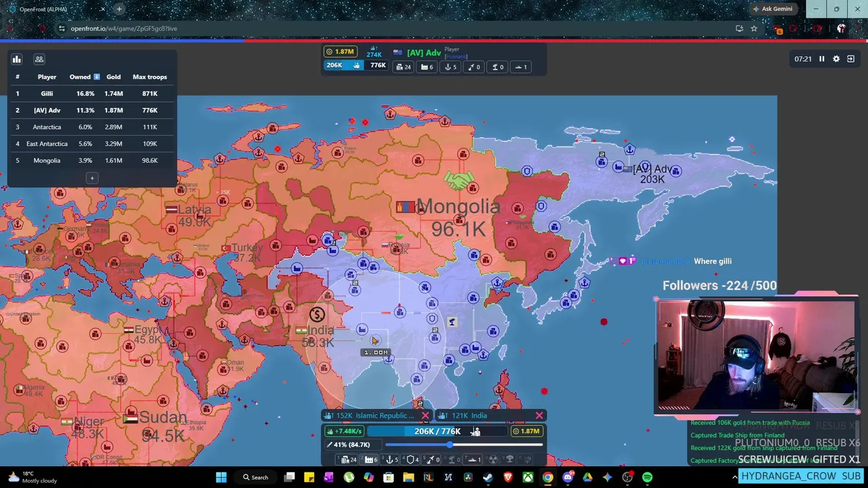
Task: Click the top gold 1.87M indicator
Action: pyautogui.click(x=340, y=52)
